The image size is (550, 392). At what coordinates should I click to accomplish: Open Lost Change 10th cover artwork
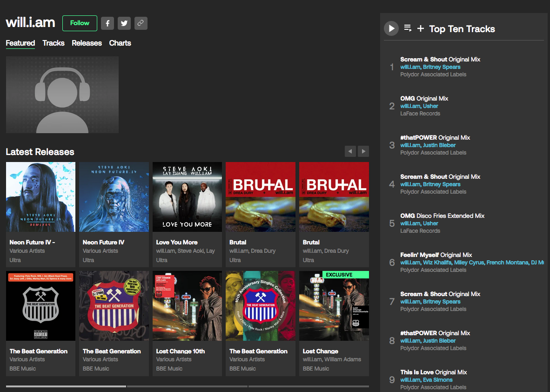(x=188, y=306)
